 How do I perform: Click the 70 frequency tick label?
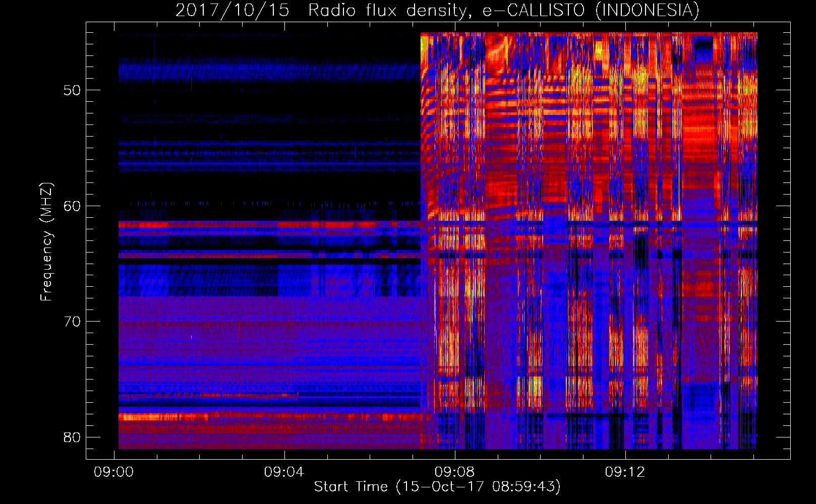tap(72, 322)
